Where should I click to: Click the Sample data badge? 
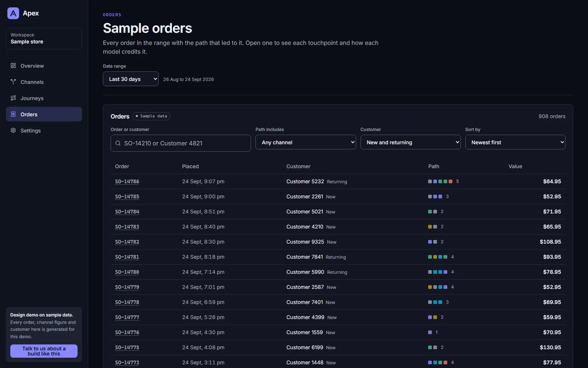[x=151, y=116]
